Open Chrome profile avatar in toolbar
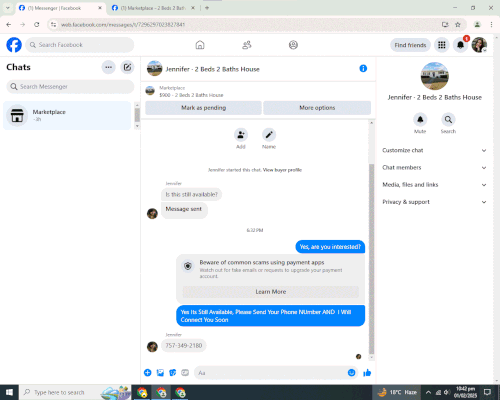This screenshot has height=400, width=500. tap(477, 25)
